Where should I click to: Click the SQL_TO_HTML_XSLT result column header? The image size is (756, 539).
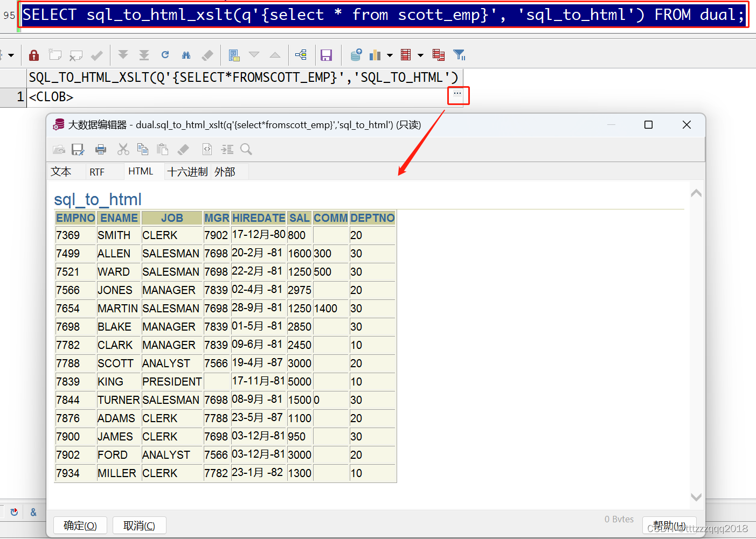[245, 78]
